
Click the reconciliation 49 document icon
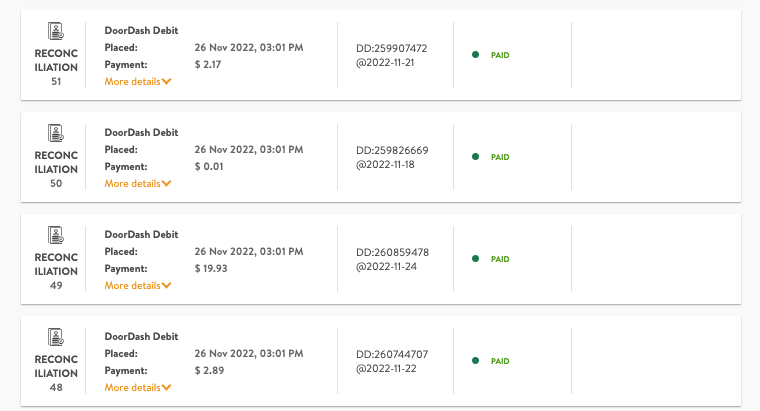tap(56, 235)
